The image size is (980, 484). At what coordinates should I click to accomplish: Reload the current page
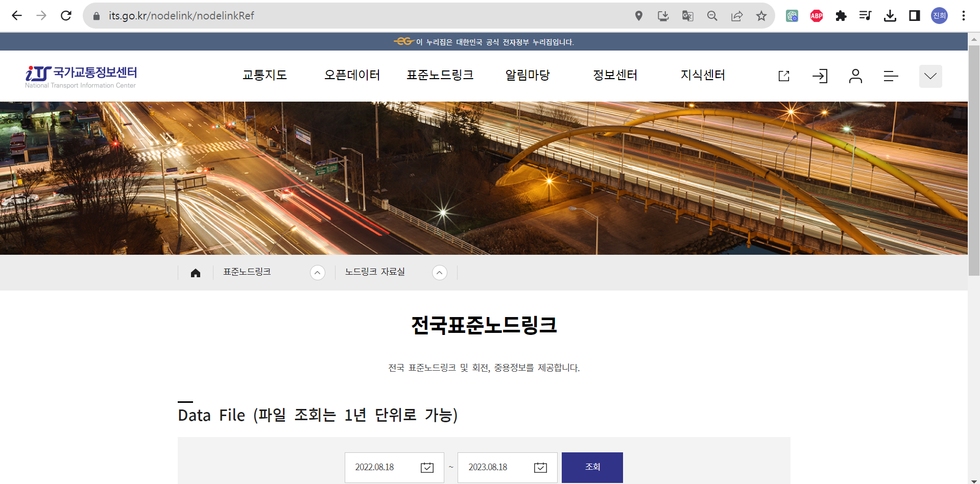coord(66,16)
